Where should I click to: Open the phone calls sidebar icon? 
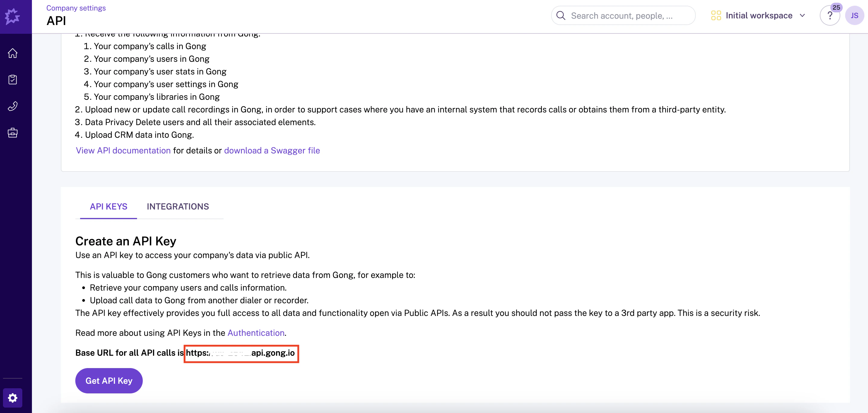click(x=12, y=106)
